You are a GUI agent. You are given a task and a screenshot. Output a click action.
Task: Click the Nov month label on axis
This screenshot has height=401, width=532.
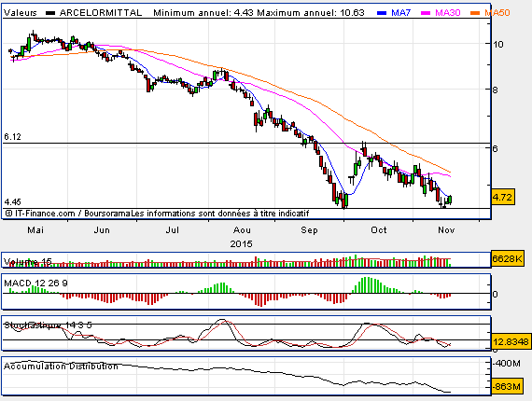[x=446, y=230]
